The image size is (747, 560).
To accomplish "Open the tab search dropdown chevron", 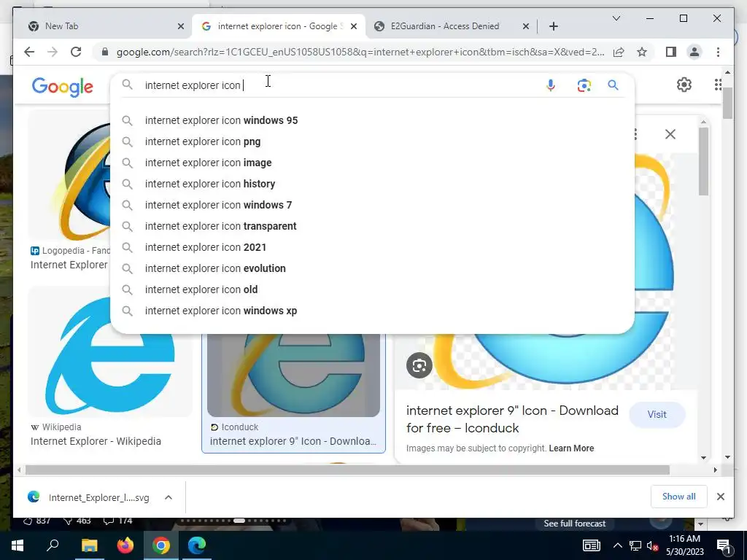I will pos(616,18).
